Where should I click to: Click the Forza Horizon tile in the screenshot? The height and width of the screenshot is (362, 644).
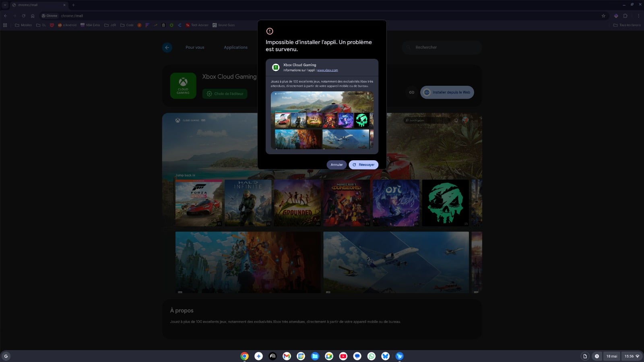(x=199, y=203)
